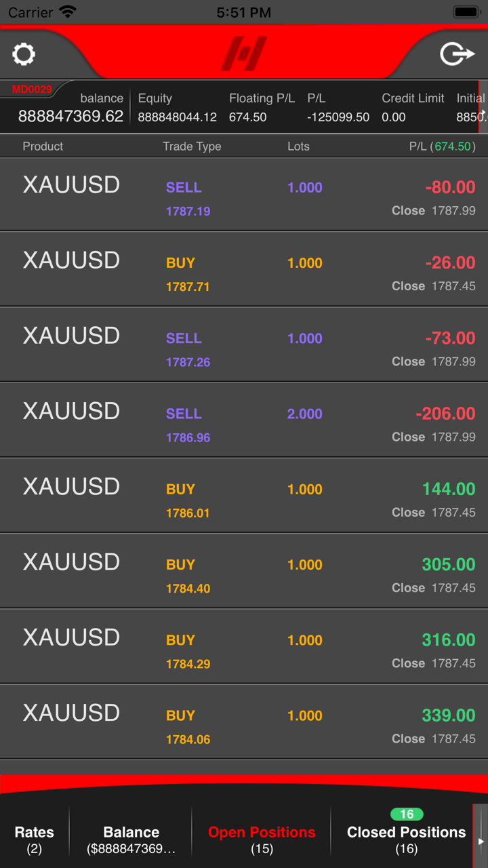Tap the green 16 badge on Closed Positions
This screenshot has height=868, width=488.
[407, 814]
